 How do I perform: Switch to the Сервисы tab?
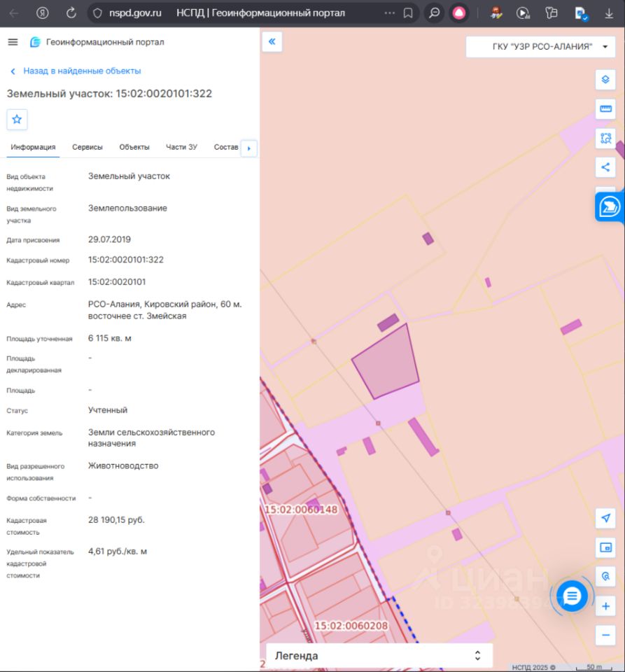[x=87, y=147]
